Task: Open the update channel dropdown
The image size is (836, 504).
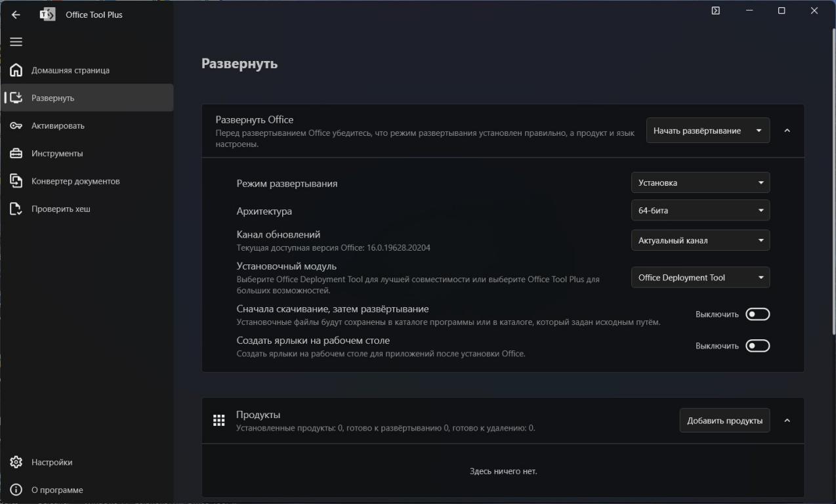Action: [700, 240]
